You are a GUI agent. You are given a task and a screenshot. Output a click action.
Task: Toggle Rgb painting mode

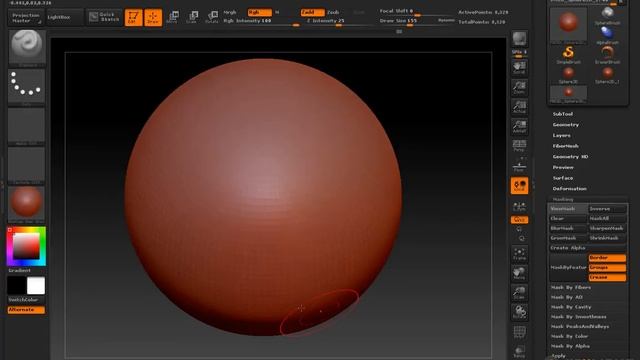[x=260, y=12]
